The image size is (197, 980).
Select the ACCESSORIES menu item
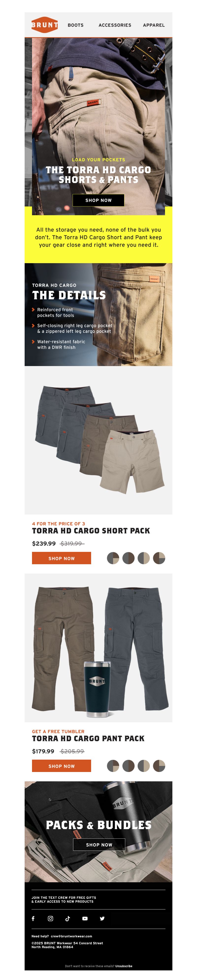pos(115,25)
